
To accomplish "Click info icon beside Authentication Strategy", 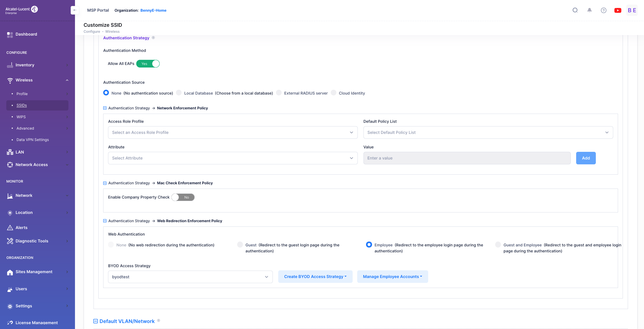I will (x=153, y=38).
